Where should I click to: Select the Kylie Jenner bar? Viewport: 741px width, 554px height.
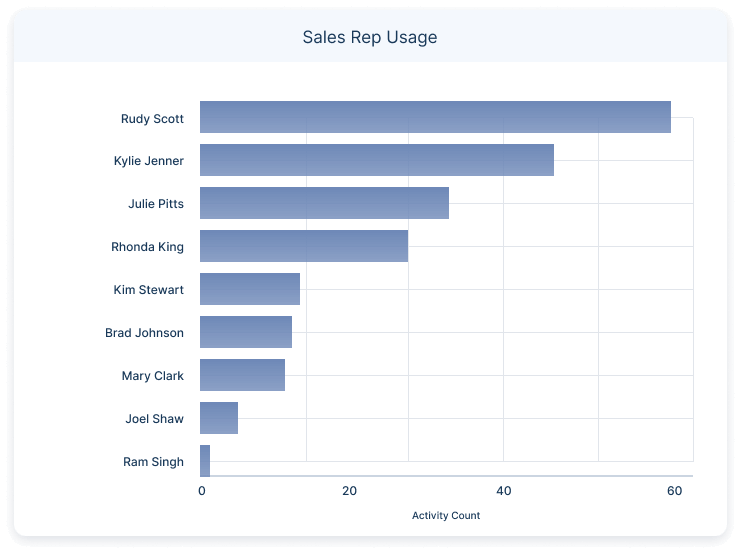click(x=376, y=160)
